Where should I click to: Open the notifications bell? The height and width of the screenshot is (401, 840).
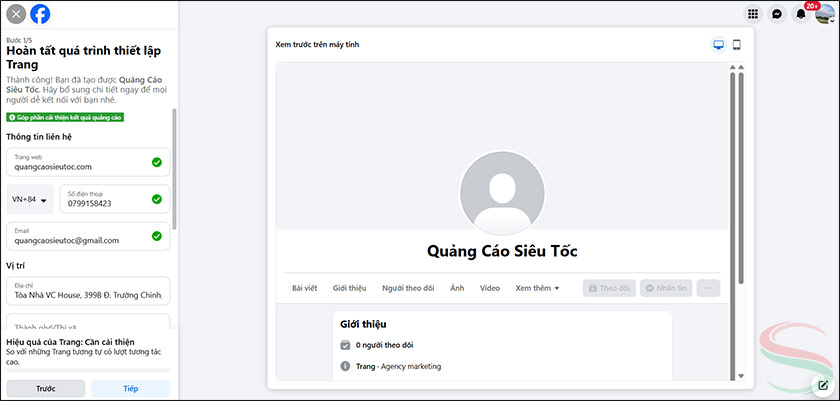pyautogui.click(x=800, y=14)
